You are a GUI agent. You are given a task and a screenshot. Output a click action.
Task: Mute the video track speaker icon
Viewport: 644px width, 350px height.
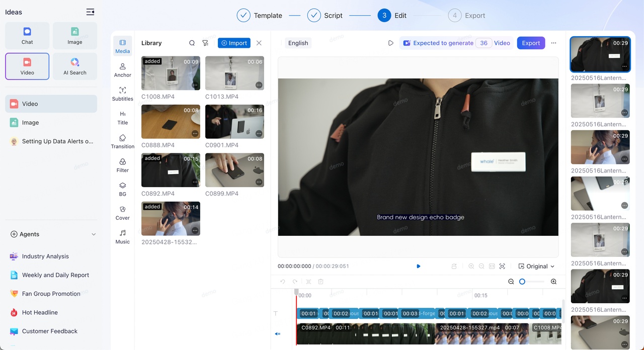pyautogui.click(x=277, y=334)
